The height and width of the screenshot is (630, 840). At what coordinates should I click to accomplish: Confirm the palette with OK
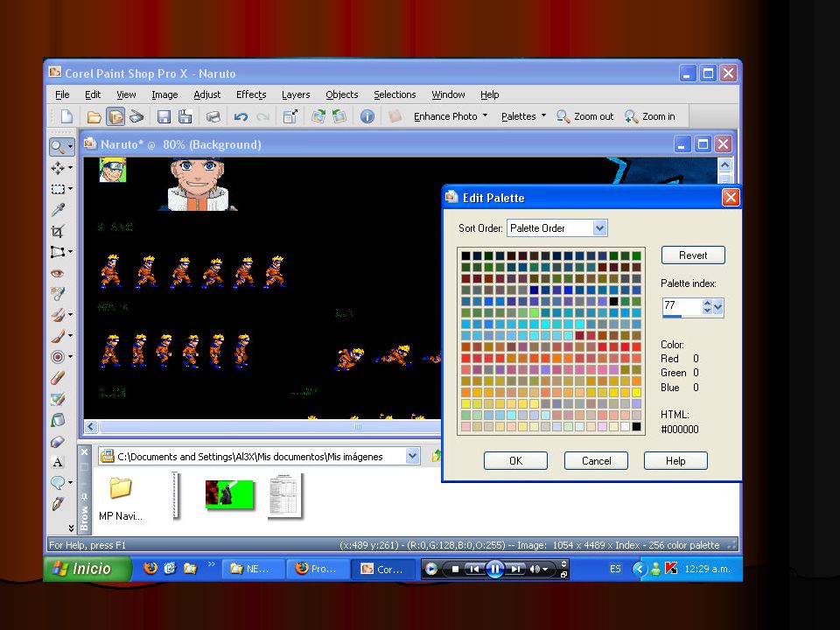515,461
